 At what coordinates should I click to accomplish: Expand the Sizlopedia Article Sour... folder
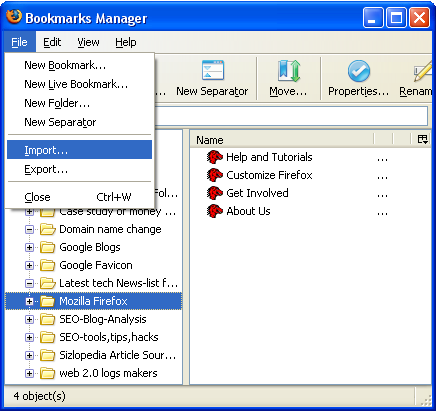point(29,355)
